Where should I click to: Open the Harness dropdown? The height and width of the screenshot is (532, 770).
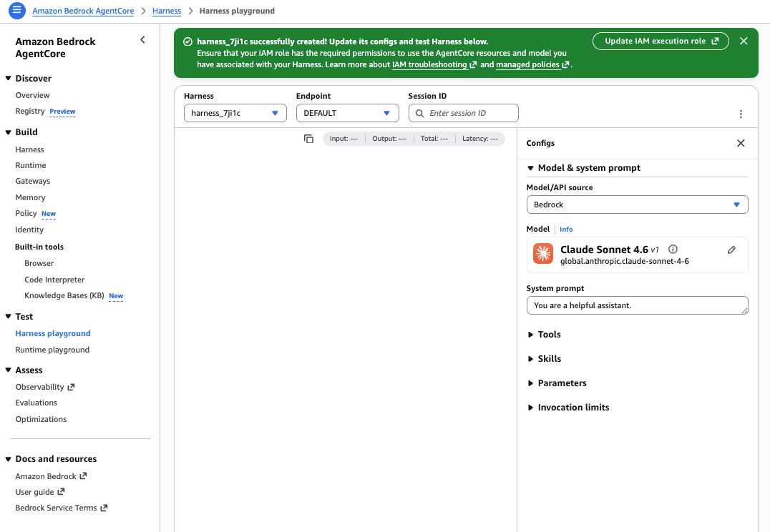(235, 113)
